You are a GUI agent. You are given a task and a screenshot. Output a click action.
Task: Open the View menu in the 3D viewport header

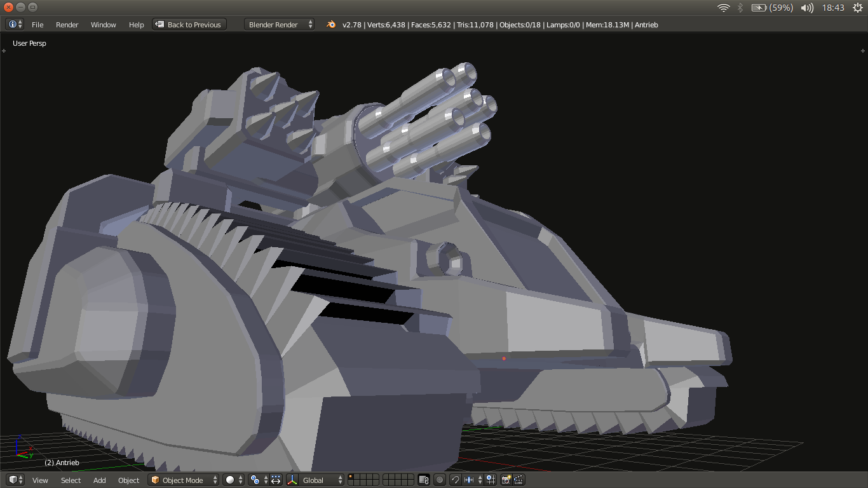[x=40, y=480]
